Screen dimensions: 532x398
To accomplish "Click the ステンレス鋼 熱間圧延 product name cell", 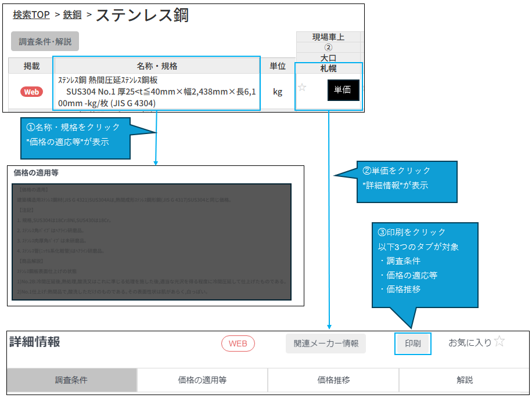I will (x=157, y=92).
